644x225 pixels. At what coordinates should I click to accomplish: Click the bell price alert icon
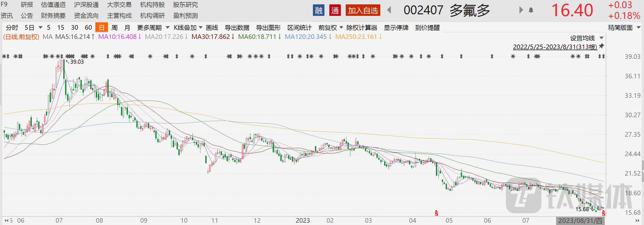point(531,10)
